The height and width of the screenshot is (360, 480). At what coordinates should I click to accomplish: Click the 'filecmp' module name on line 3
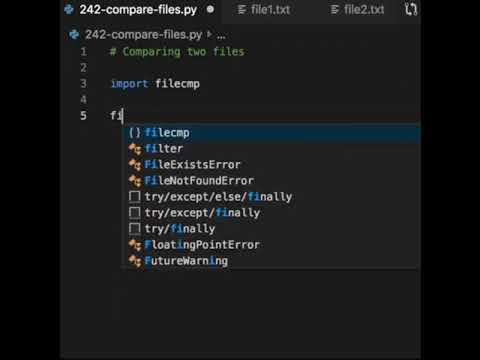[178, 84]
